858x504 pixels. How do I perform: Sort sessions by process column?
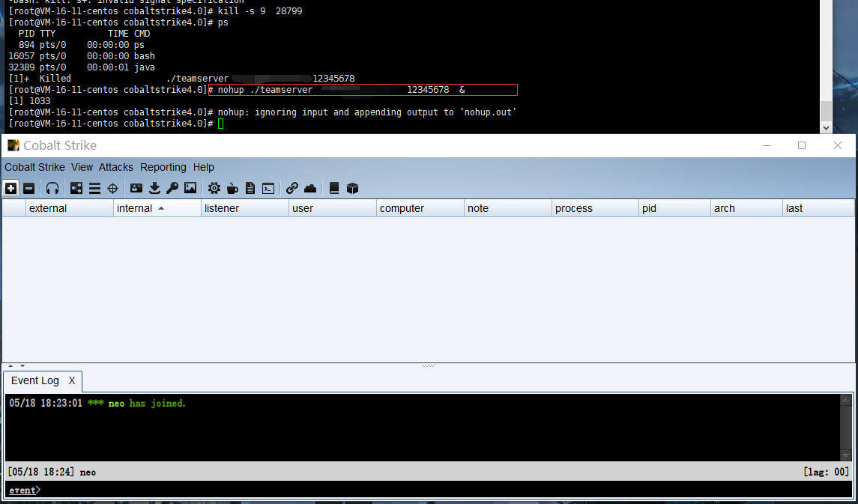(595, 208)
